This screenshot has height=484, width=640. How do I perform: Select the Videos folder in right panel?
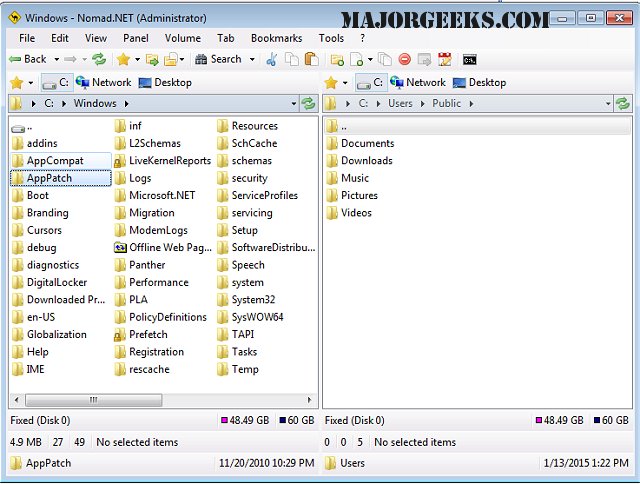(x=349, y=213)
